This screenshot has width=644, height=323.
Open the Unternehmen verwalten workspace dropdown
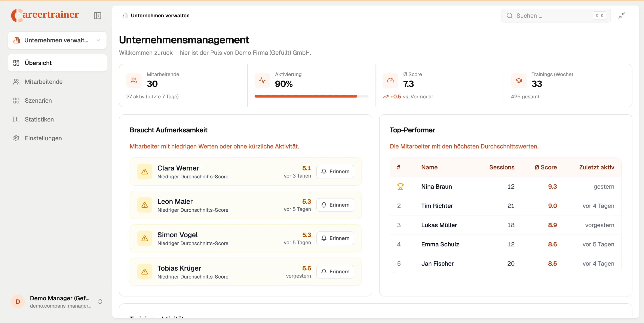point(57,40)
